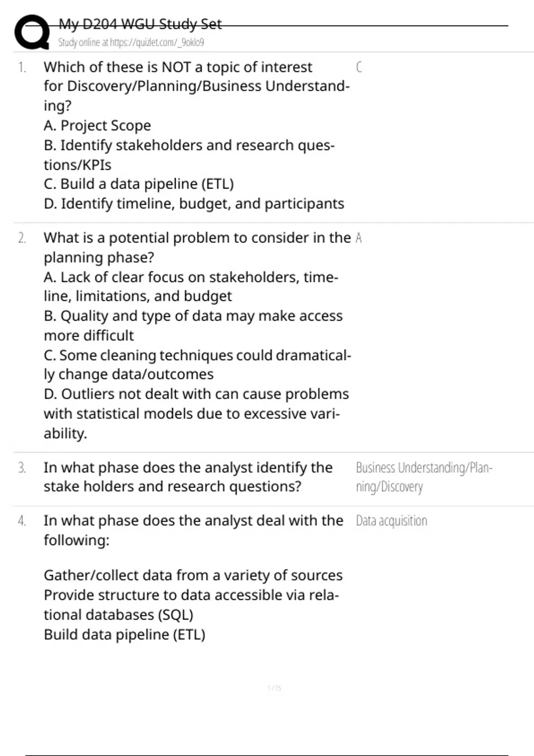Click the My D204 WGU Study Set title

click(x=140, y=24)
